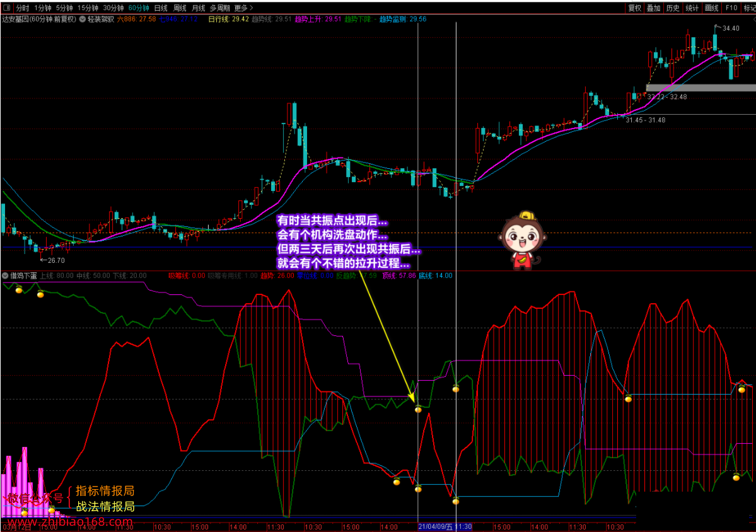The width and height of the screenshot is (756, 532).
Task: Switch to the 分时 chart tab
Action: click(22, 8)
